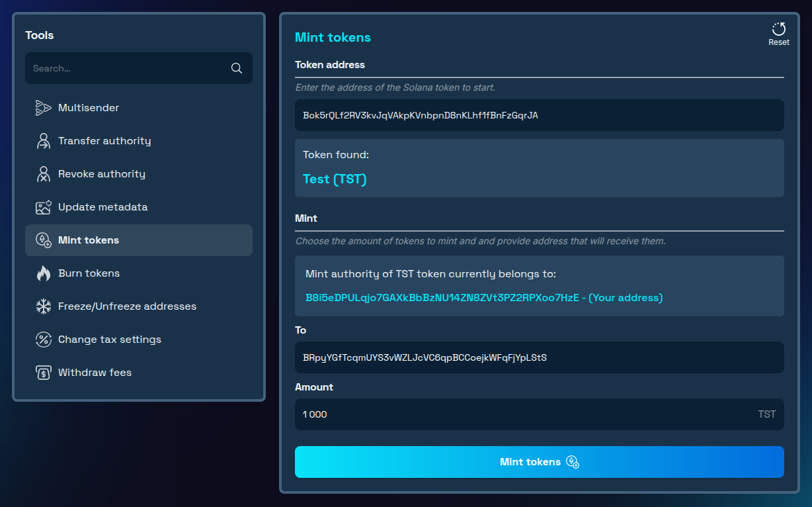Image resolution: width=812 pixels, height=507 pixels.
Task: Click the Tools panel heading
Action: tap(40, 35)
